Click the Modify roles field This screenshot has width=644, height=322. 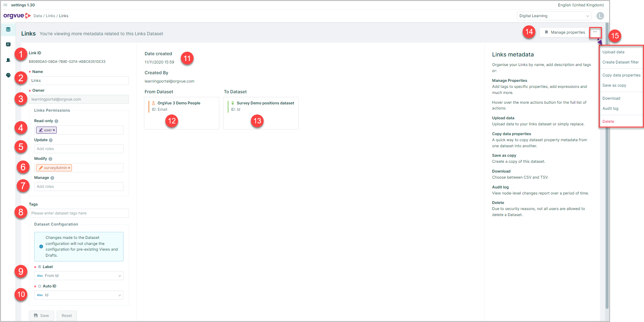pyautogui.click(x=79, y=168)
